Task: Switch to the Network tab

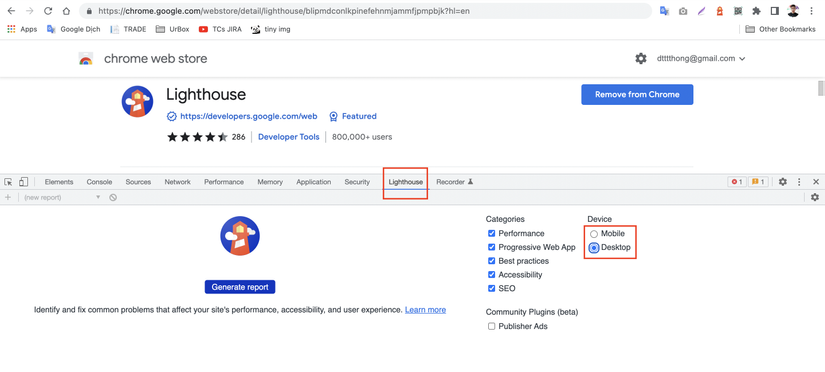Action: [177, 182]
